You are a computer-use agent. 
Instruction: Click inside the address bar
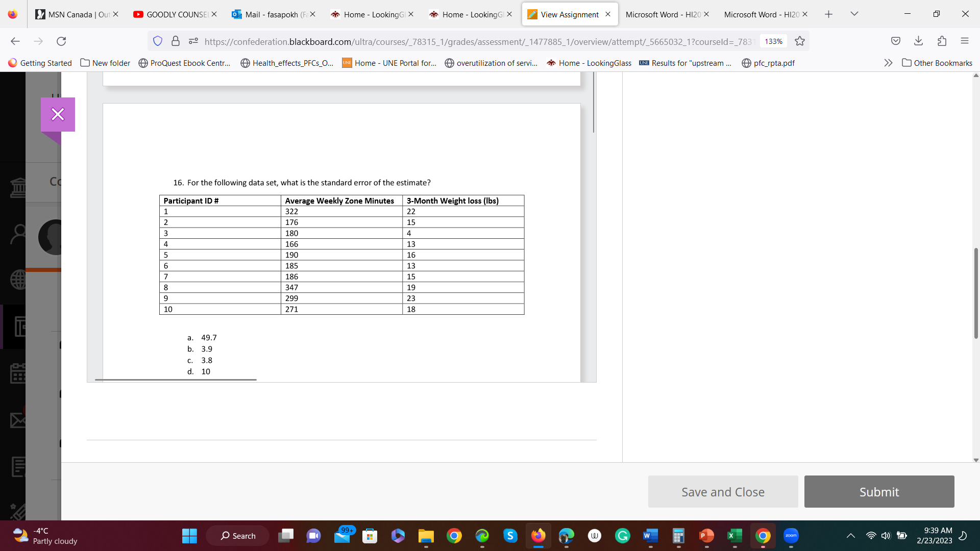(x=459, y=41)
